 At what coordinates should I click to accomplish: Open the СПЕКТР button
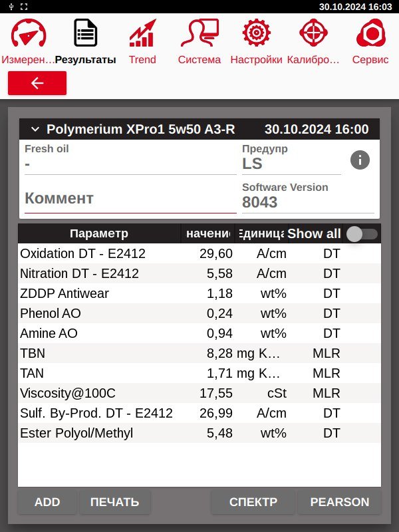(253, 502)
